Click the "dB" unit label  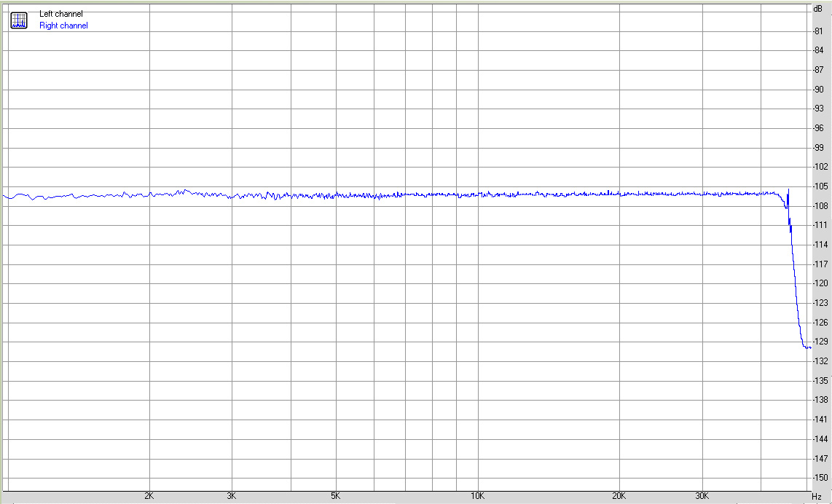817,9
